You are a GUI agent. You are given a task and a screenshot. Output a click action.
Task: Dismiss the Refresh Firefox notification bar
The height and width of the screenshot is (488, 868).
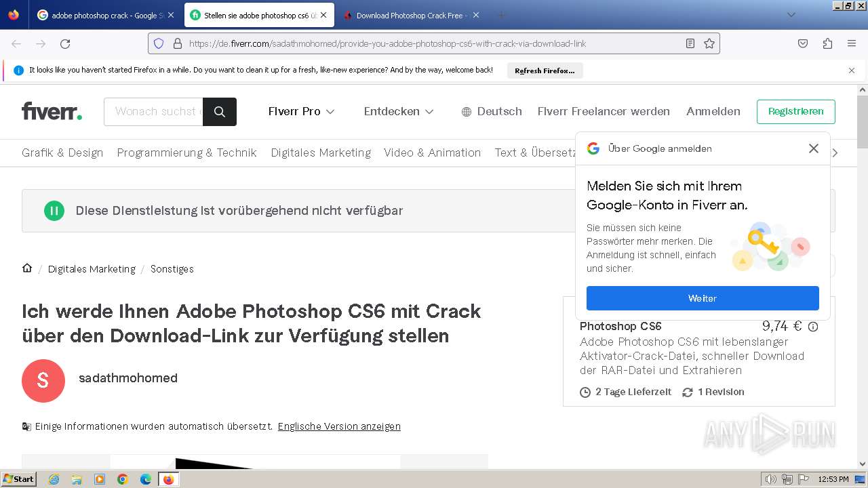click(x=852, y=70)
